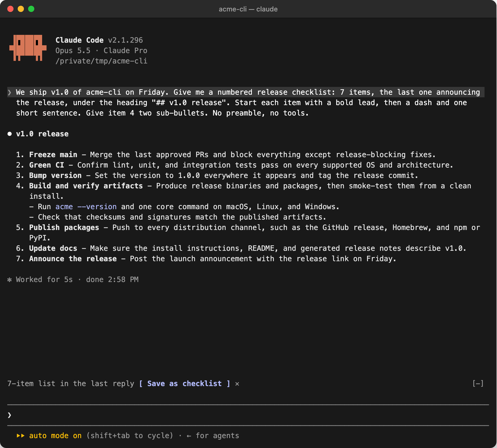Click the /private/tmp/acme-cli path text
This screenshot has height=448, width=497.
[x=101, y=61]
